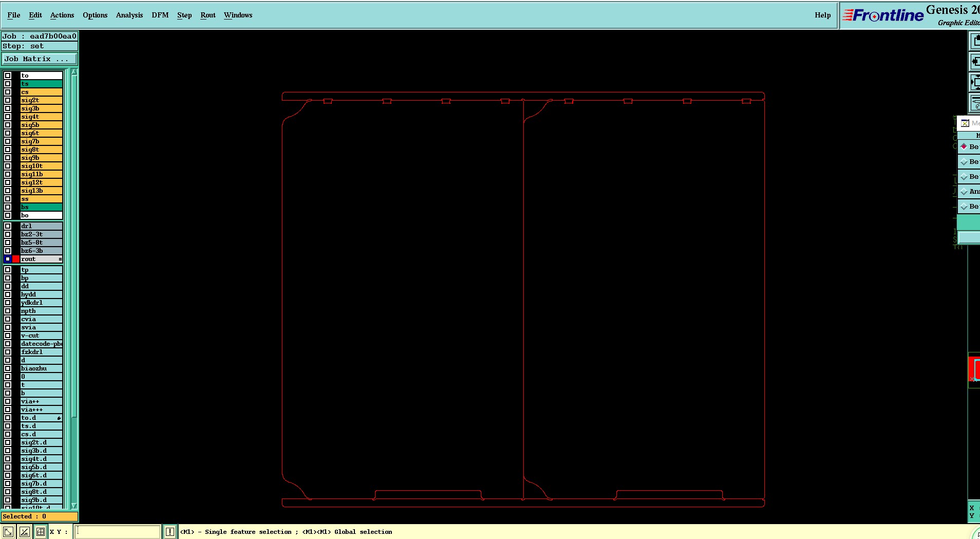
Task: Click the double-arrow rectangle icon in right toolbar
Action: click(x=974, y=82)
